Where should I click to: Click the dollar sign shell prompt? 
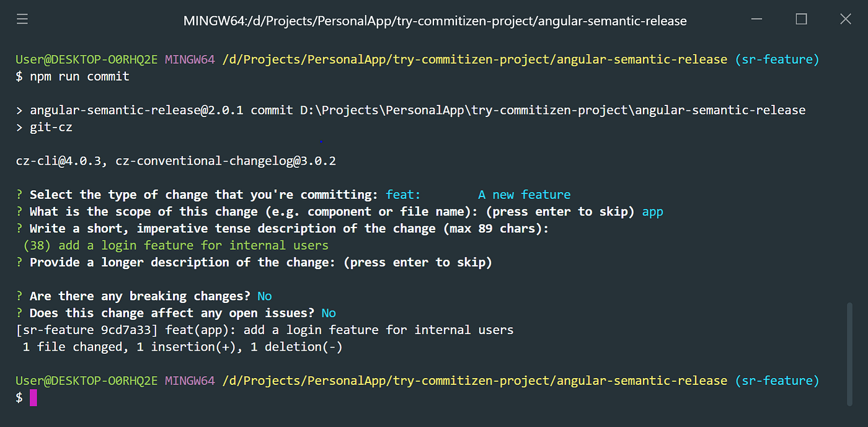[x=19, y=397]
